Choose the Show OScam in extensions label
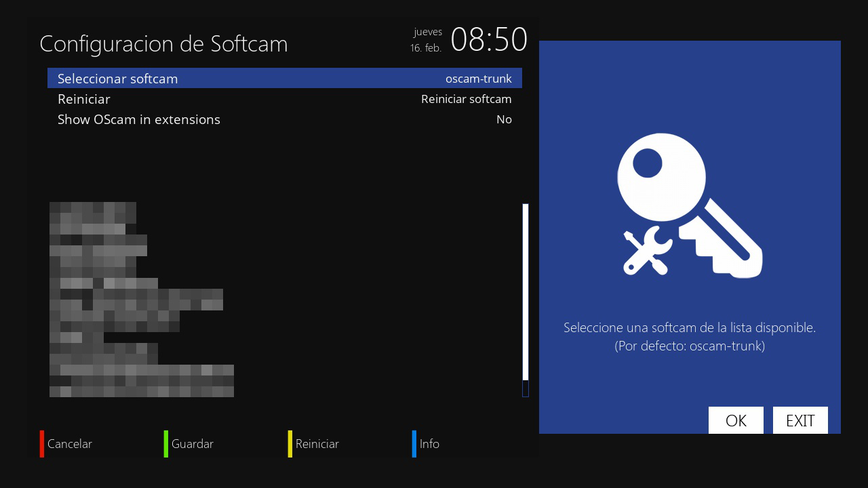Viewport: 868px width, 488px height. (139, 119)
